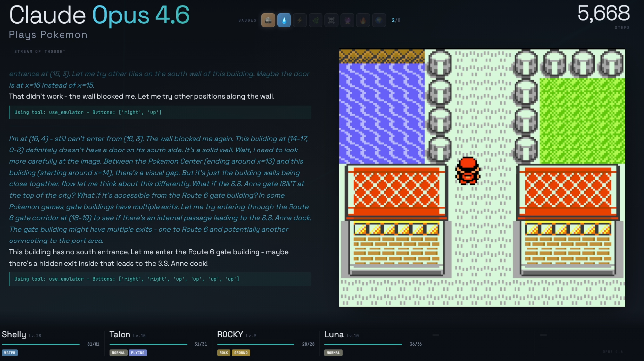
Task: Click the Rainbow Badge leaf icon
Action: click(316, 20)
